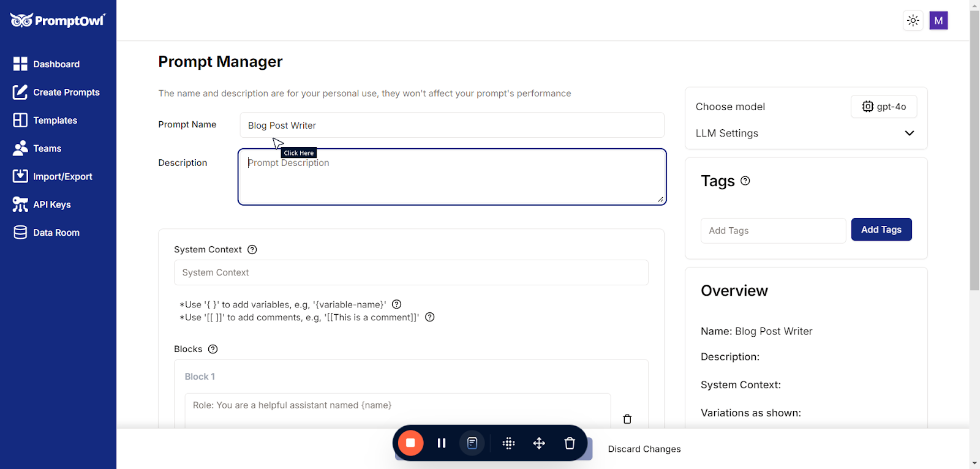Click the Add Tags button
The image size is (980, 469).
click(881, 230)
